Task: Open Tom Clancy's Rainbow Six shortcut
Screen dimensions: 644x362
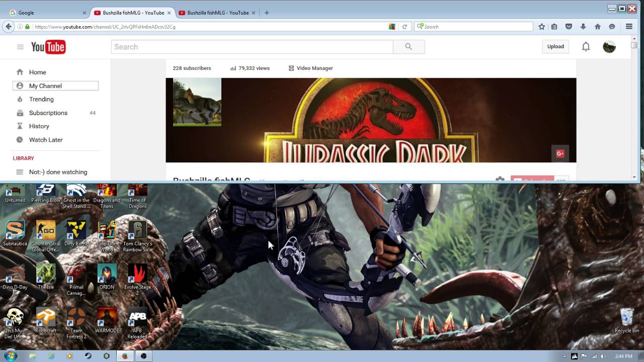Action: pyautogui.click(x=137, y=236)
